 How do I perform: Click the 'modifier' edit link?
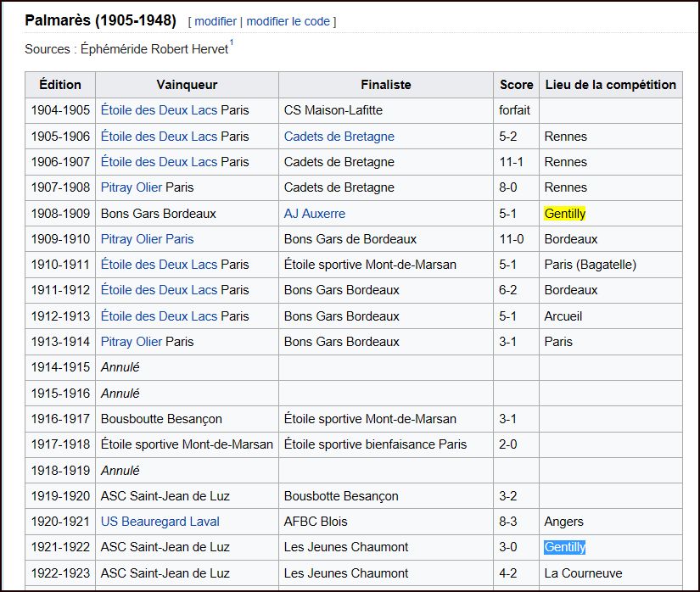point(216,21)
